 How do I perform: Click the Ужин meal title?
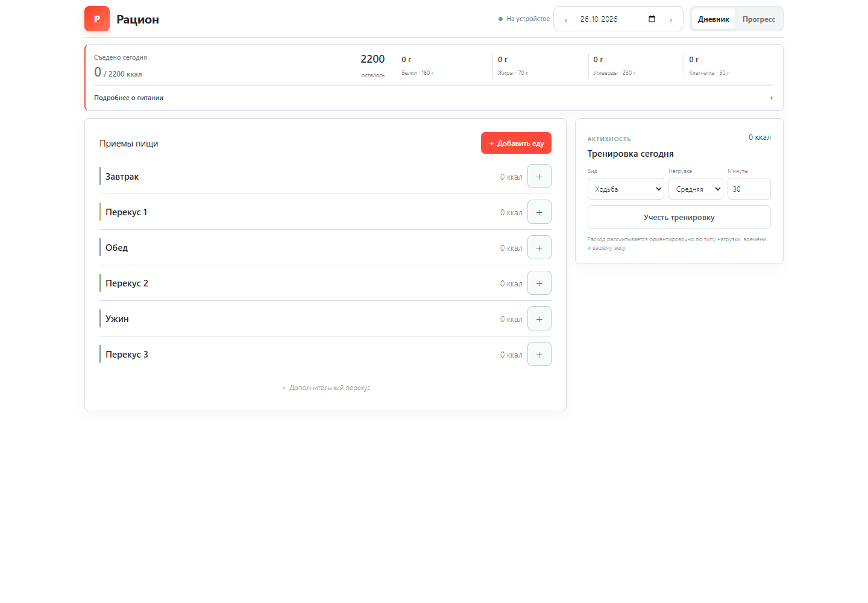click(x=118, y=319)
